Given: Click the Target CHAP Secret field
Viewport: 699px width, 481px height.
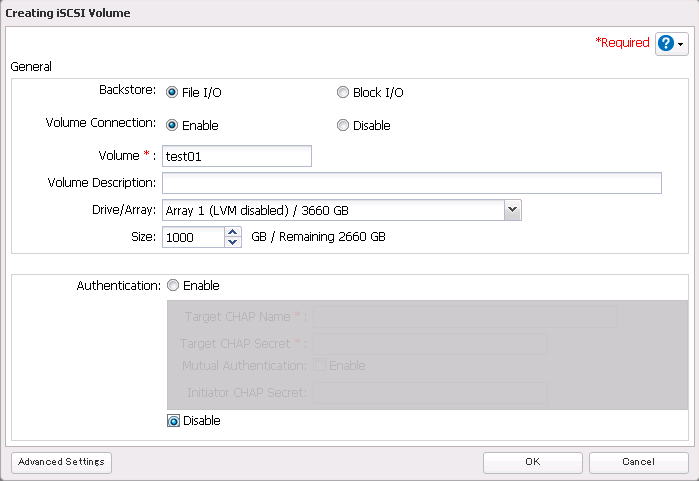Looking at the screenshot, I should 429,343.
